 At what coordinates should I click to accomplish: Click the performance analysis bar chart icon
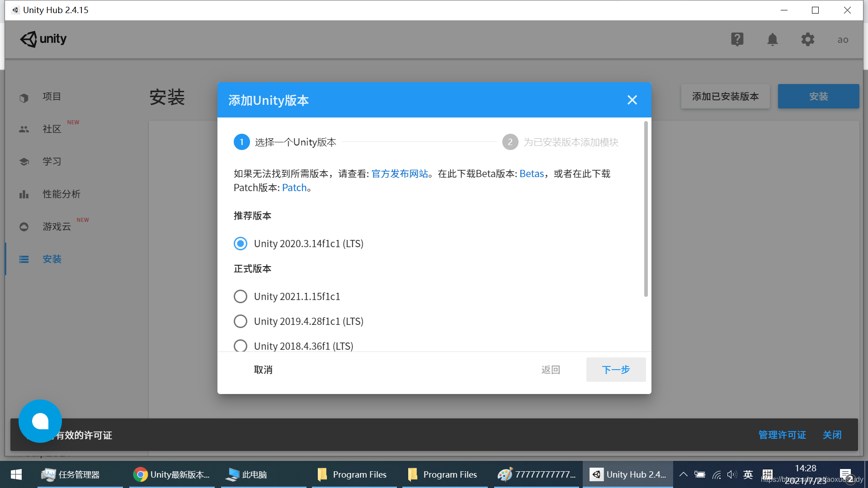tap(24, 194)
